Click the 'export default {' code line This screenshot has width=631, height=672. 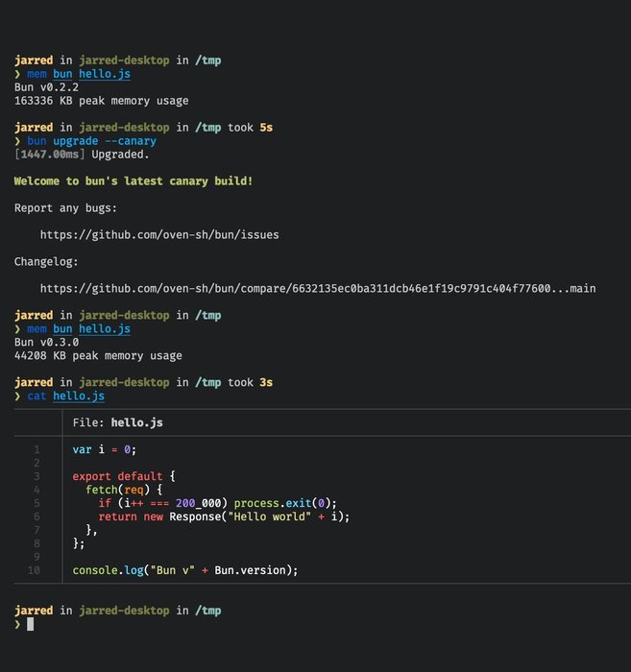[x=124, y=476]
